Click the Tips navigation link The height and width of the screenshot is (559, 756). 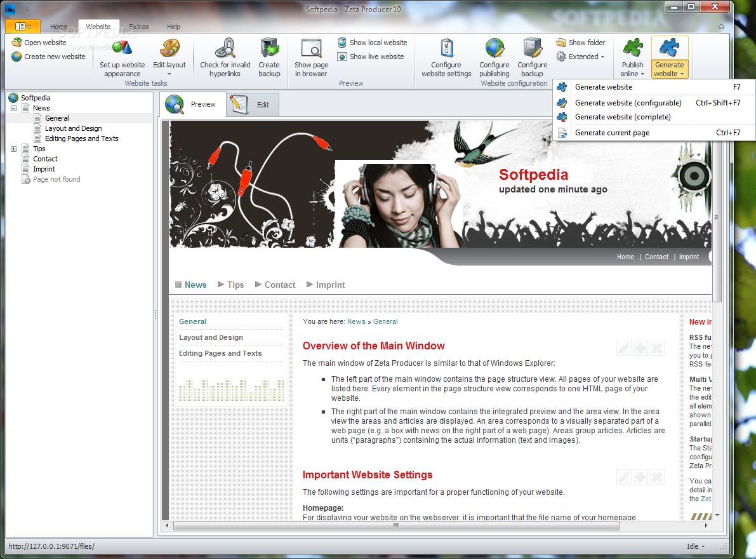[235, 285]
